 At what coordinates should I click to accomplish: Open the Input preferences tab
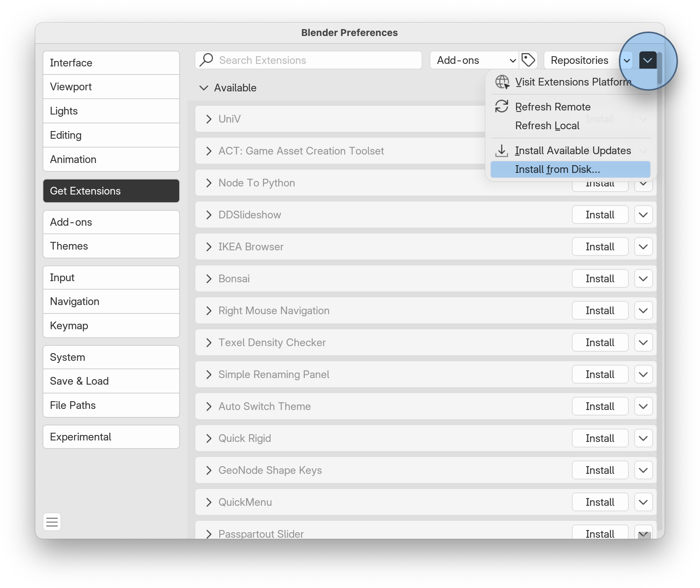(x=111, y=277)
